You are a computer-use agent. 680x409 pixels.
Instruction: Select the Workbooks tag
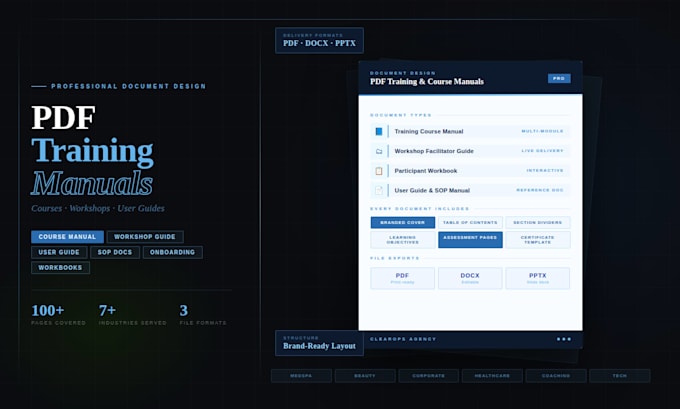pos(60,268)
